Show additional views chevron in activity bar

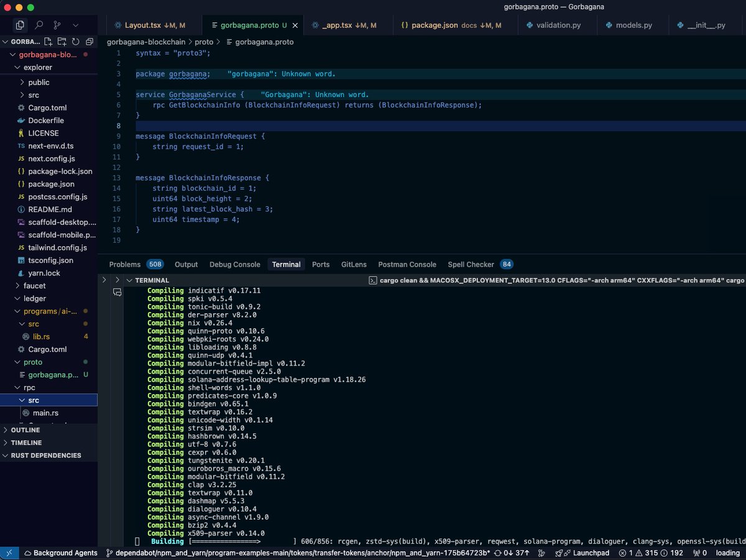76,25
